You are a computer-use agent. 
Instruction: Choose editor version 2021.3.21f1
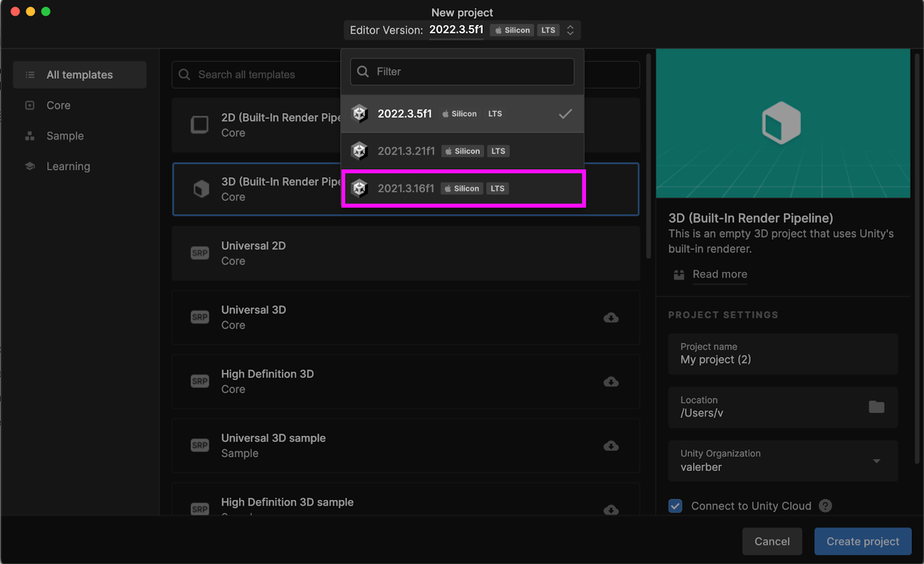coord(463,151)
